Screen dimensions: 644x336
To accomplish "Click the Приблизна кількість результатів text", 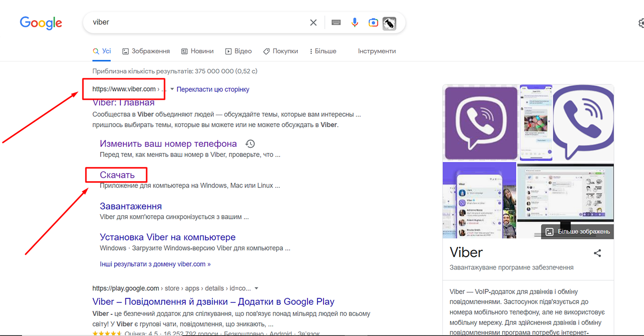I will click(175, 71).
